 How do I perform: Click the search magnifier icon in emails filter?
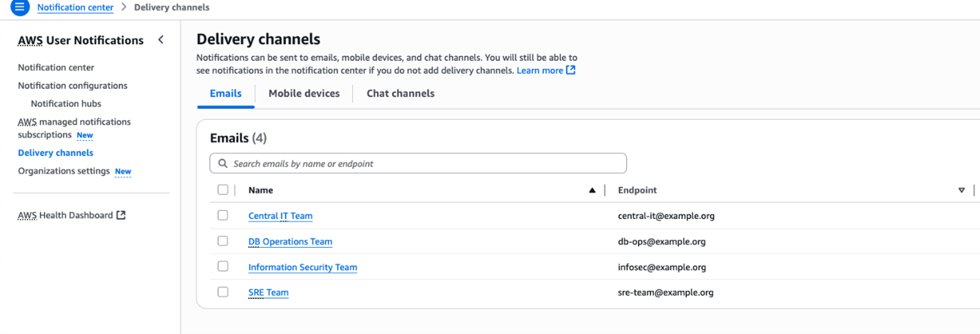tap(223, 164)
